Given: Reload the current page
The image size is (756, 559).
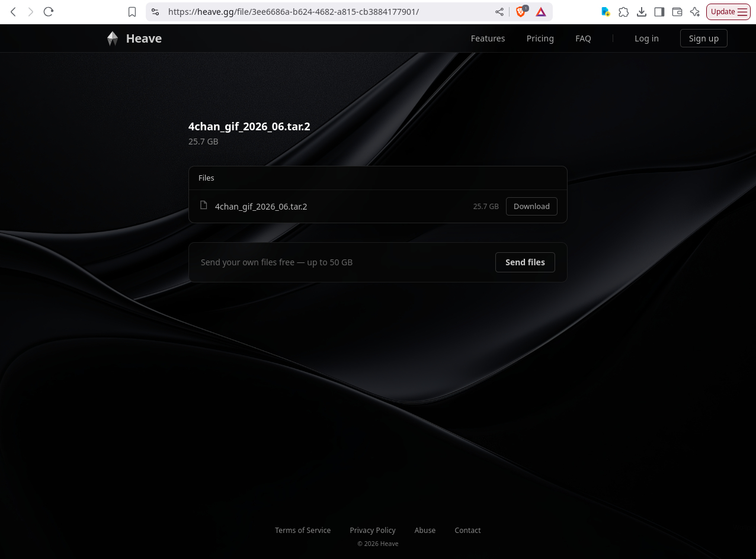Looking at the screenshot, I should [x=49, y=12].
